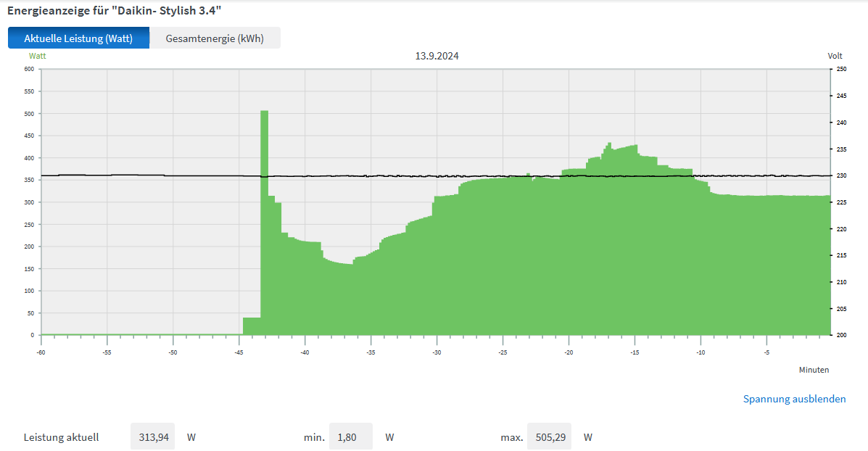Click the -30 tick on the minutes axis
This screenshot has height=451, width=868.
[437, 352]
